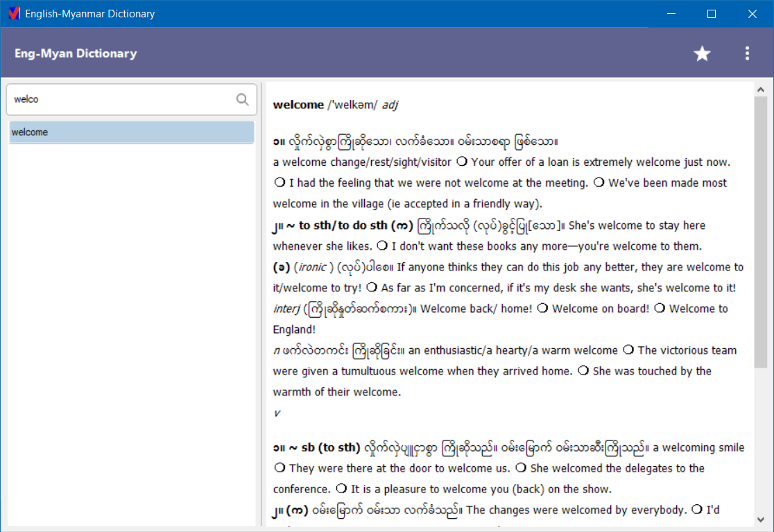774x532 pixels.
Task: Click the app logo in the title bar
Action: point(15,13)
